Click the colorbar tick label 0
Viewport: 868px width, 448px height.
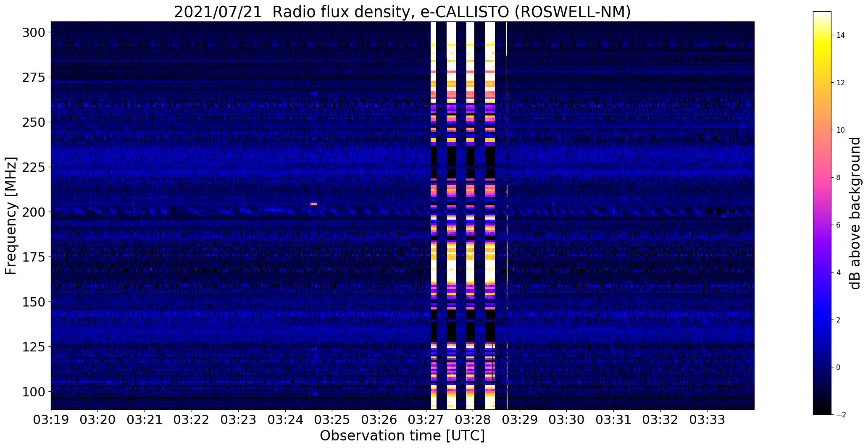[839, 367]
